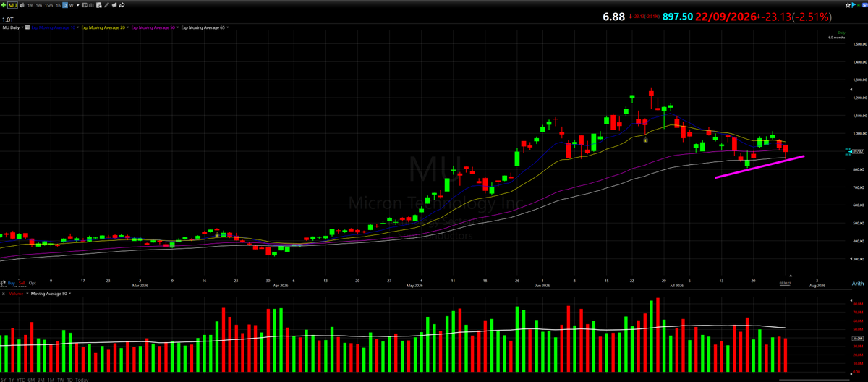Select the D daily timeframe
Screen dimensions: 868x382
click(x=65, y=5)
